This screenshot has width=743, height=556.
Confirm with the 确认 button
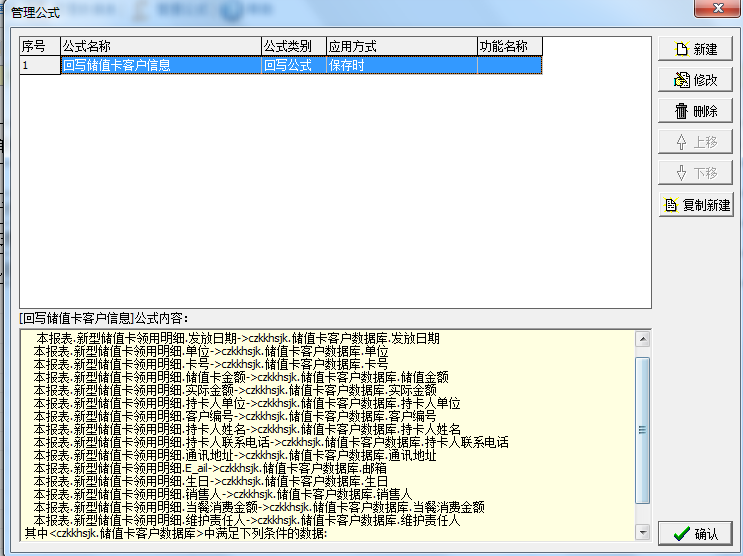[695, 534]
